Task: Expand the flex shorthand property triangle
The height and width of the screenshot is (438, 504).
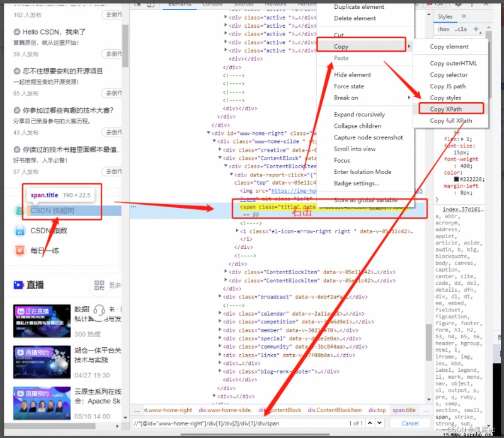Action: [x=462, y=139]
